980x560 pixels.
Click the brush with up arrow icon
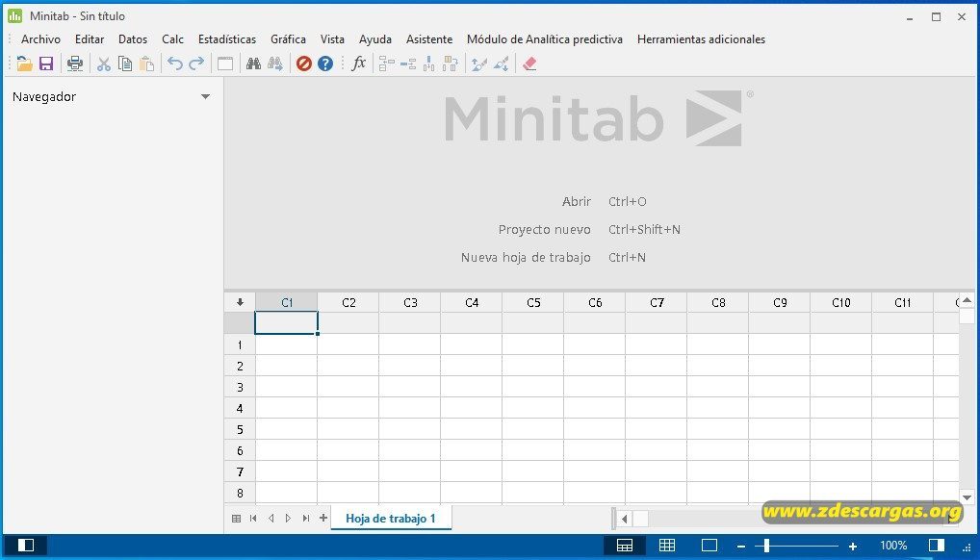(x=479, y=64)
